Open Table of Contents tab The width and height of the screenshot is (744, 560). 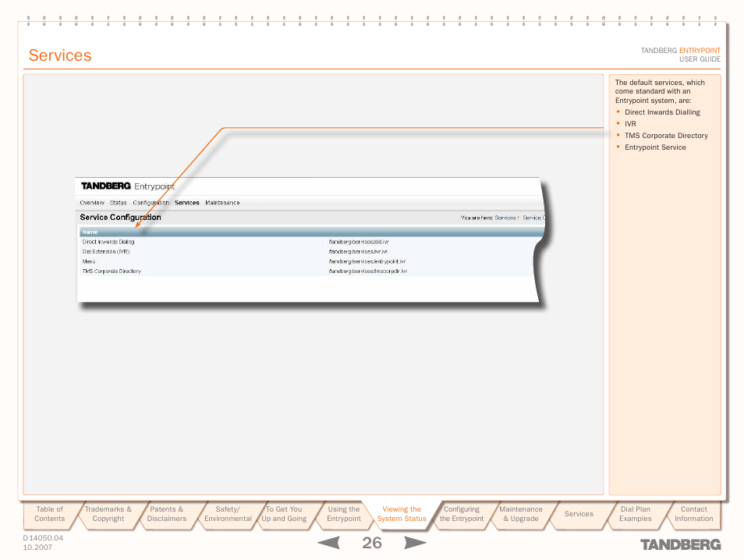pos(49,514)
